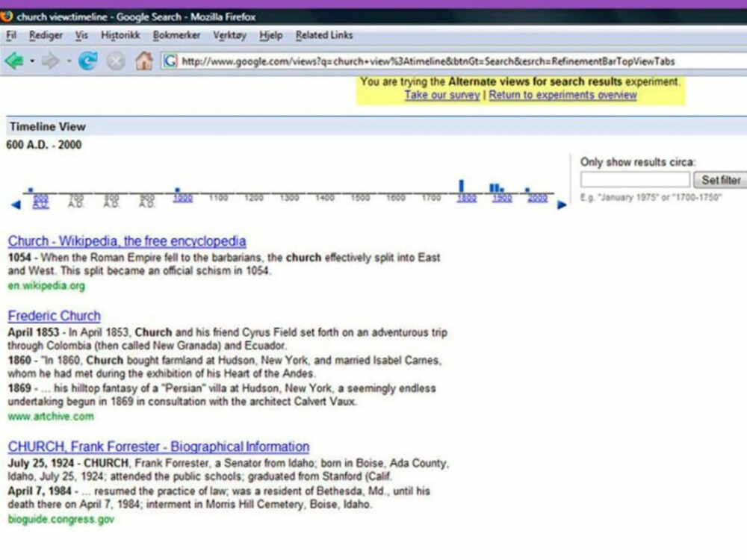Click the July 25, 1924 date text

41,464
